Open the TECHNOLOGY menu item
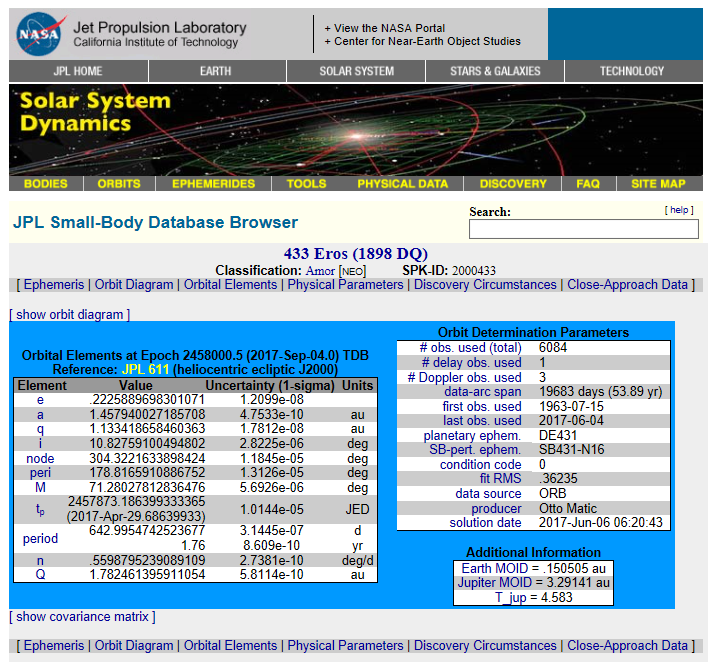 tap(632, 71)
